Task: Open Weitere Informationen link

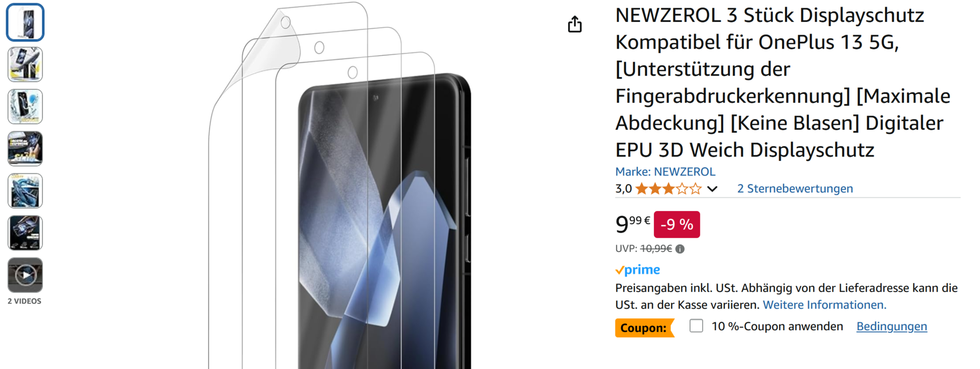Action: [x=824, y=305]
